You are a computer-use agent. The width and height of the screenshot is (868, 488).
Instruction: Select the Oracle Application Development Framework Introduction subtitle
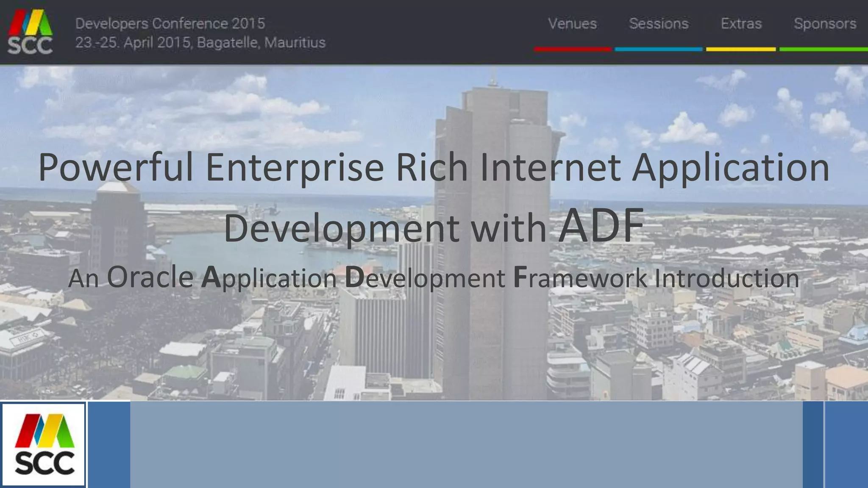pyautogui.click(x=433, y=278)
